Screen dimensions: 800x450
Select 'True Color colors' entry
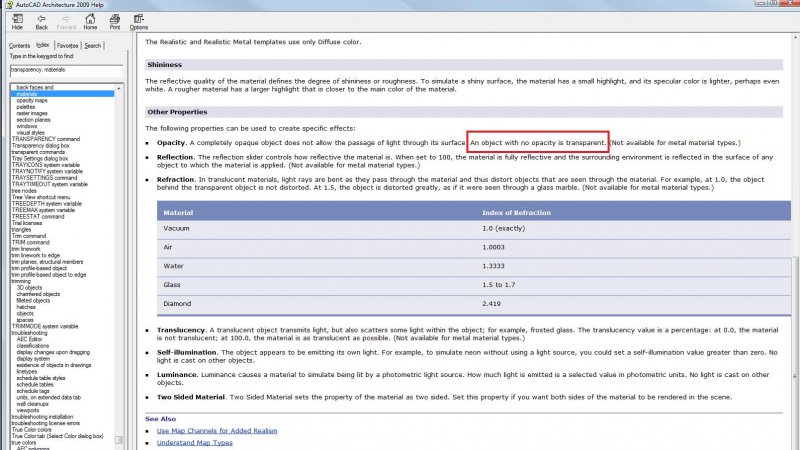[x=31, y=430]
